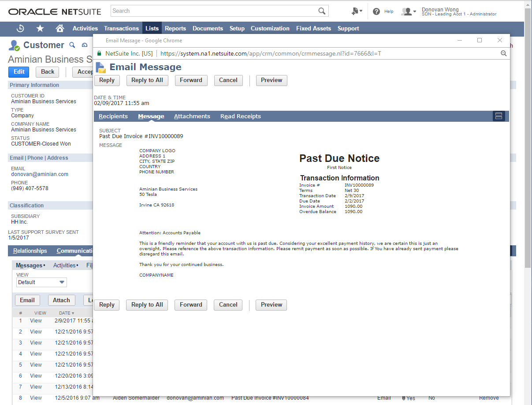Screen dimensions: 532x405
Task: Open the Documents menu
Action: point(208,28)
